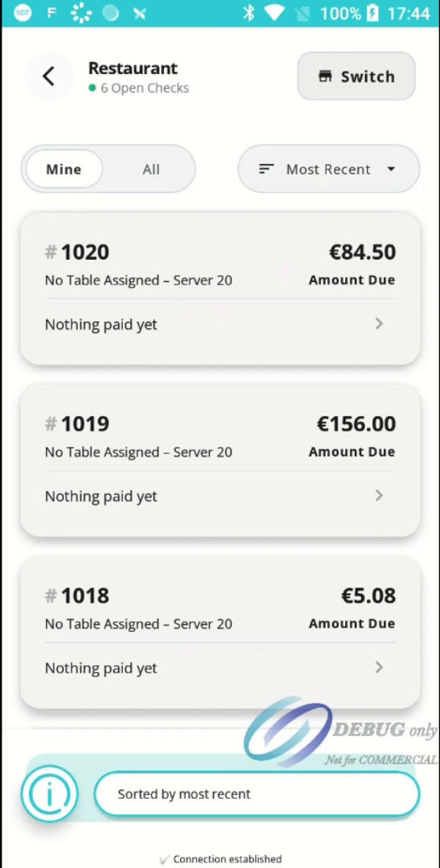The height and width of the screenshot is (868, 440).
Task: Tap the round info icon at bottom
Action: coord(50,794)
